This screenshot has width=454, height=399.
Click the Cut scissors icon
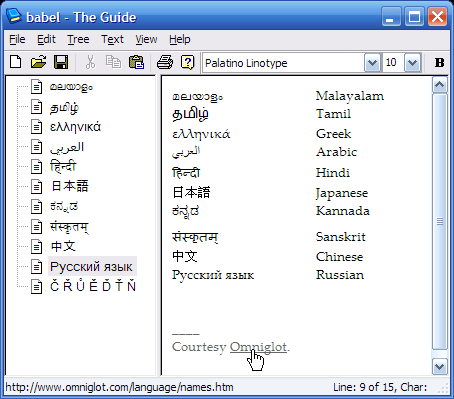pyautogui.click(x=90, y=62)
